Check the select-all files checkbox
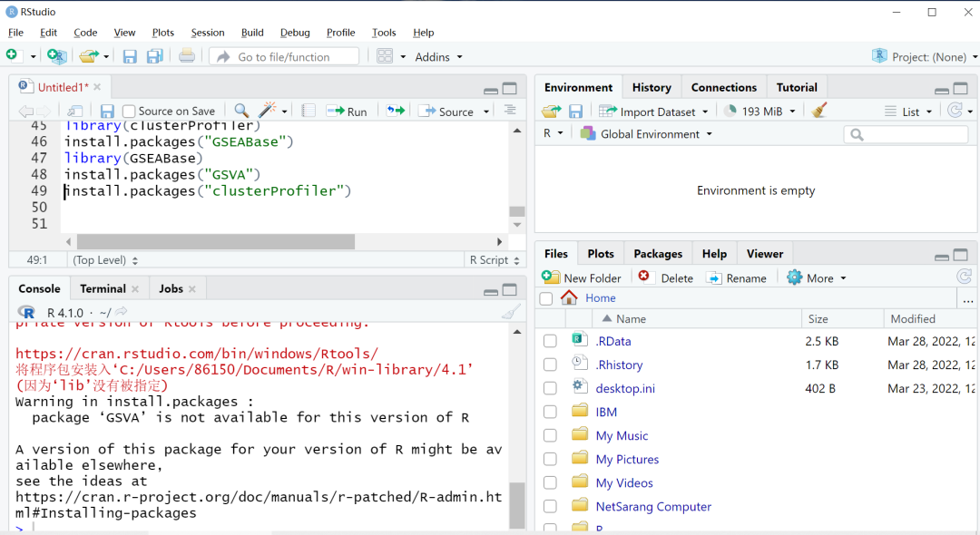The image size is (980, 535). [546, 298]
